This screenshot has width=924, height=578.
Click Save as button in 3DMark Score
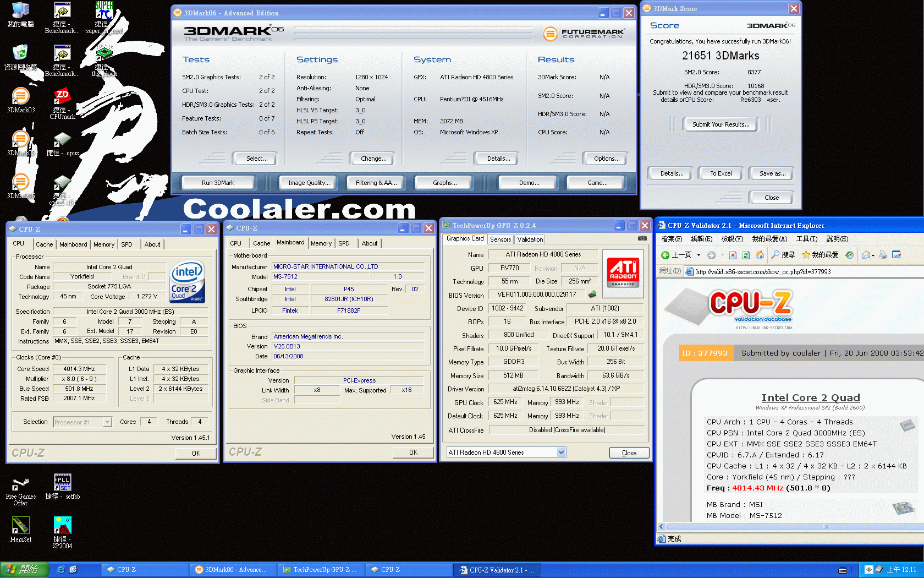[x=772, y=173]
